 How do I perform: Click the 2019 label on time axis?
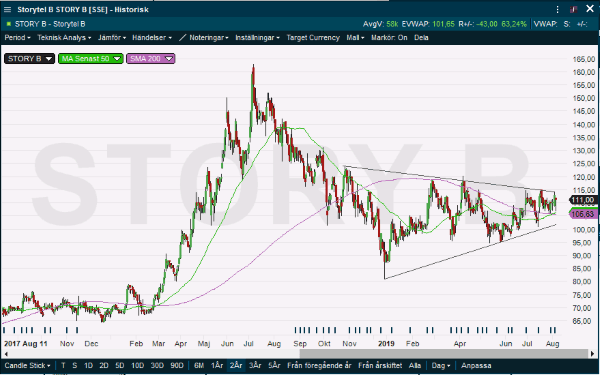tap(386, 344)
